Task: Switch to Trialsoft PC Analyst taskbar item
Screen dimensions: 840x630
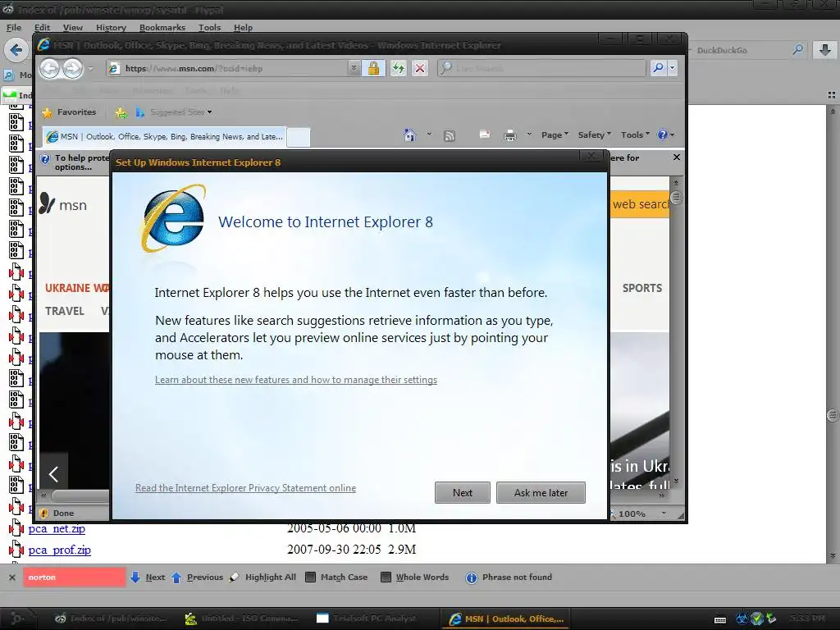Action: pos(367,619)
